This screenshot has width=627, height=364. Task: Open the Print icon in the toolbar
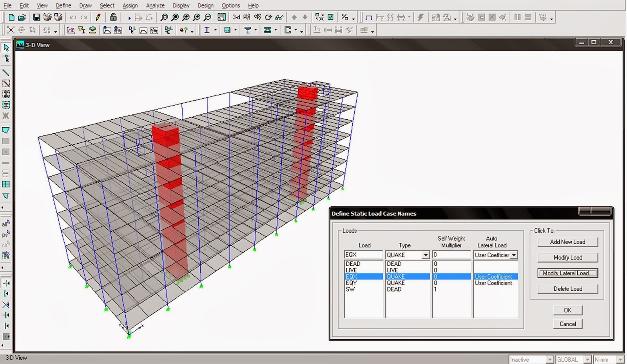click(x=48, y=17)
